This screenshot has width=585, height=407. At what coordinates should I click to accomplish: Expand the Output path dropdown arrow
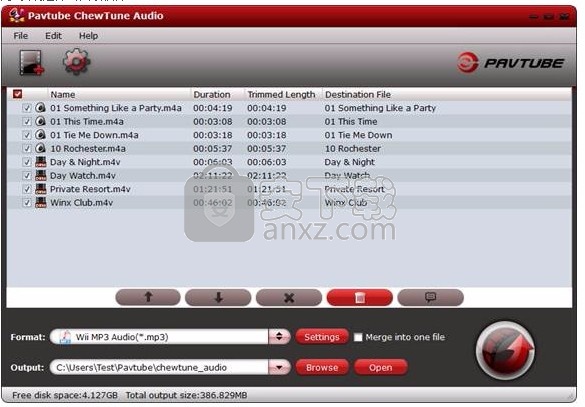279,367
